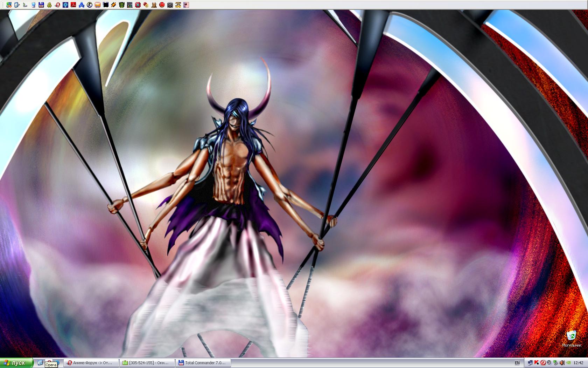
Task: Open the NVIDIA green tray icon
Action: (568, 363)
